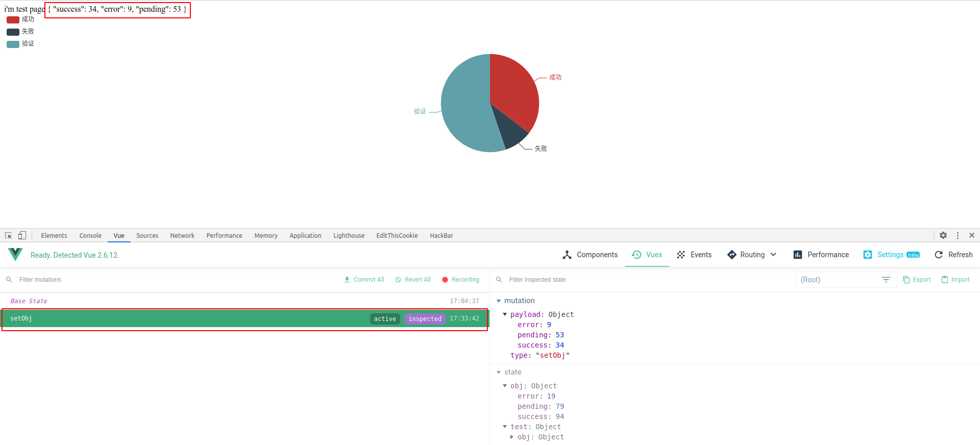Click state value 'error: 19'
980x445 pixels.
pyautogui.click(x=536, y=396)
